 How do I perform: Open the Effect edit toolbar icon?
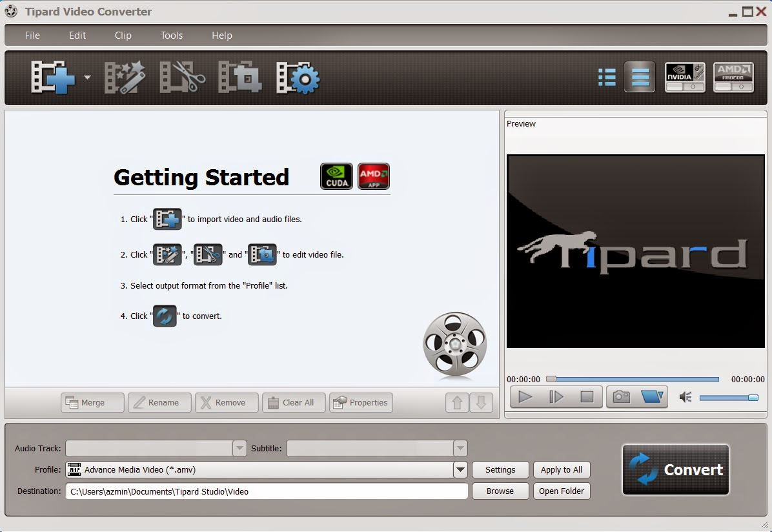pyautogui.click(x=125, y=77)
